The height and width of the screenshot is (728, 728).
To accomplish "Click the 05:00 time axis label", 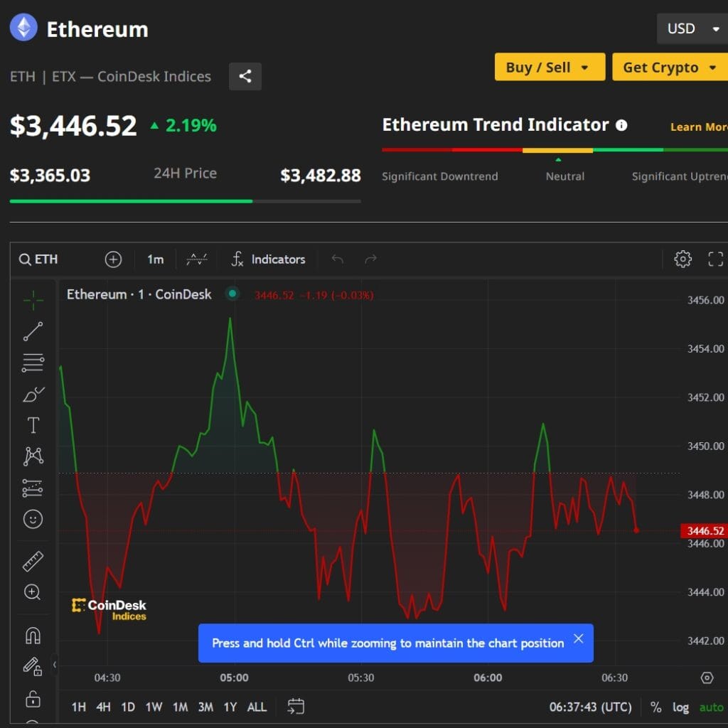I will click(235, 678).
